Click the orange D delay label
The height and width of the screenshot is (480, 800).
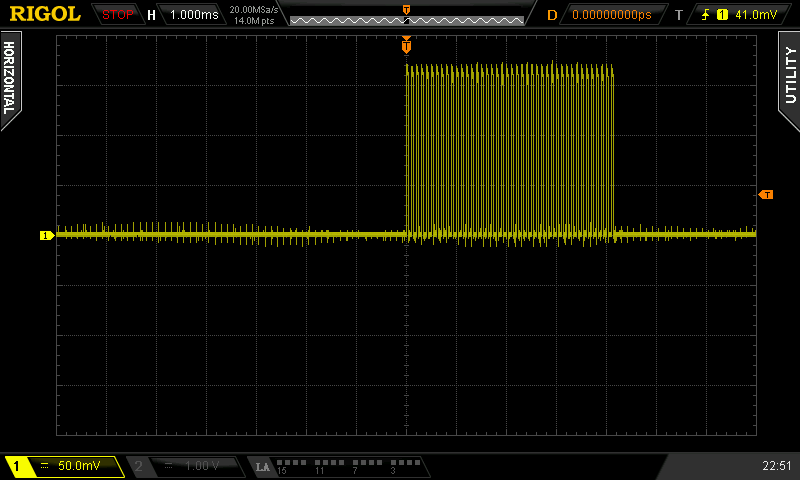[x=552, y=15]
